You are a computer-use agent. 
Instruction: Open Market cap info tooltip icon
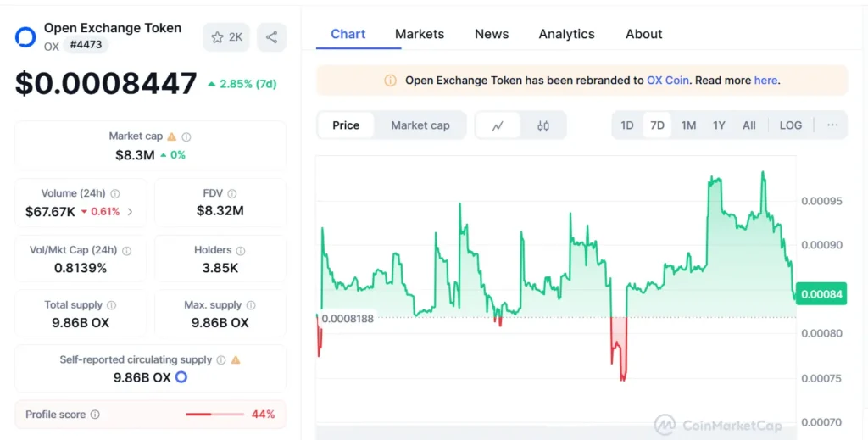click(x=186, y=136)
